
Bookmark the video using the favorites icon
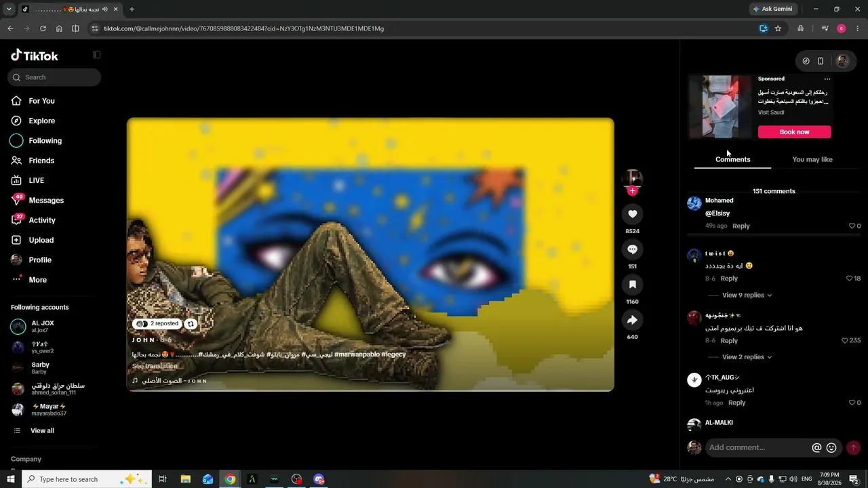(632, 285)
